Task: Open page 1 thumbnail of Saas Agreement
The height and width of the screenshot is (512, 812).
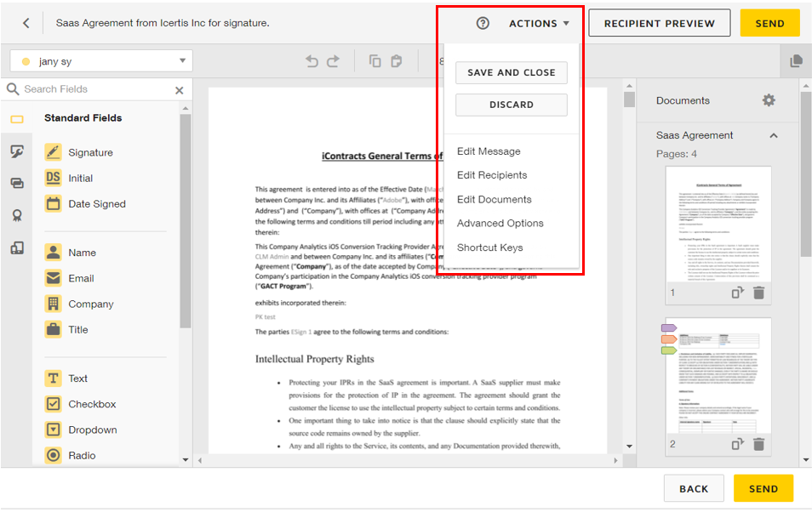Action: pyautogui.click(x=718, y=221)
